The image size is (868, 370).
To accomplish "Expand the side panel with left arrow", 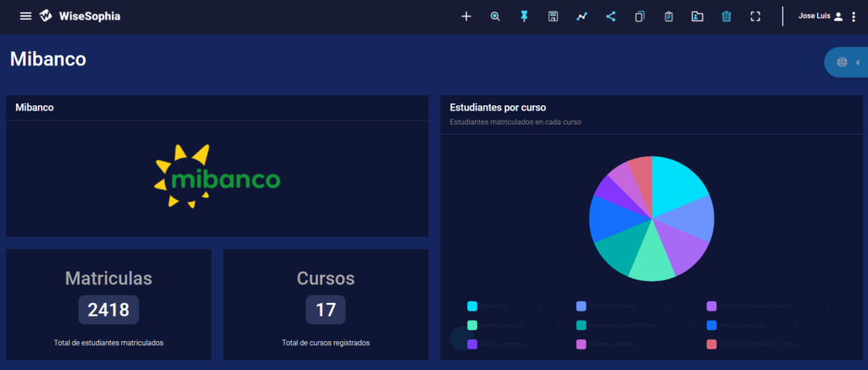I will [x=858, y=62].
